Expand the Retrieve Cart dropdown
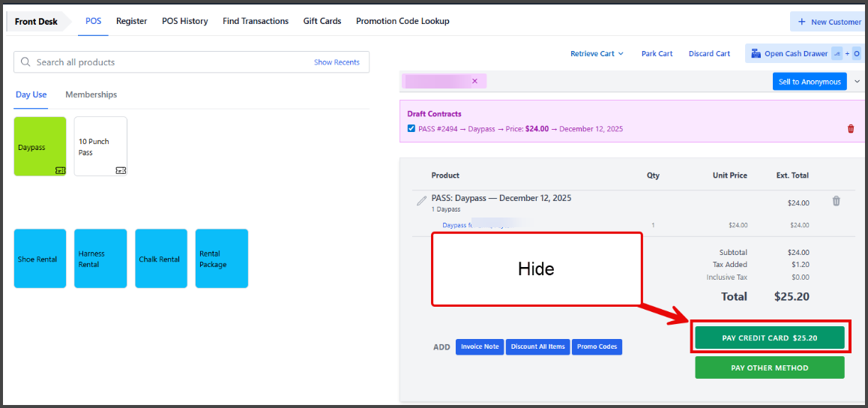868x408 pixels. (597, 54)
